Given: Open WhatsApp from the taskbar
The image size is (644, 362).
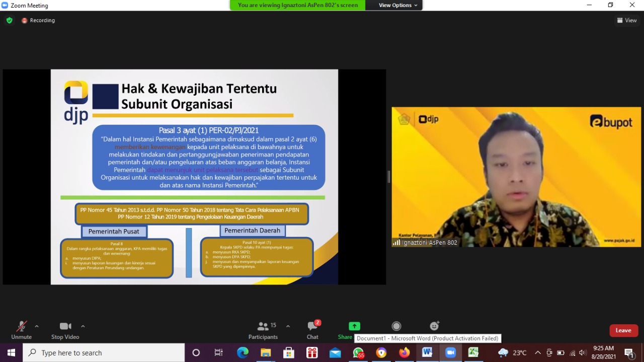Looking at the screenshot, I should point(358,352).
